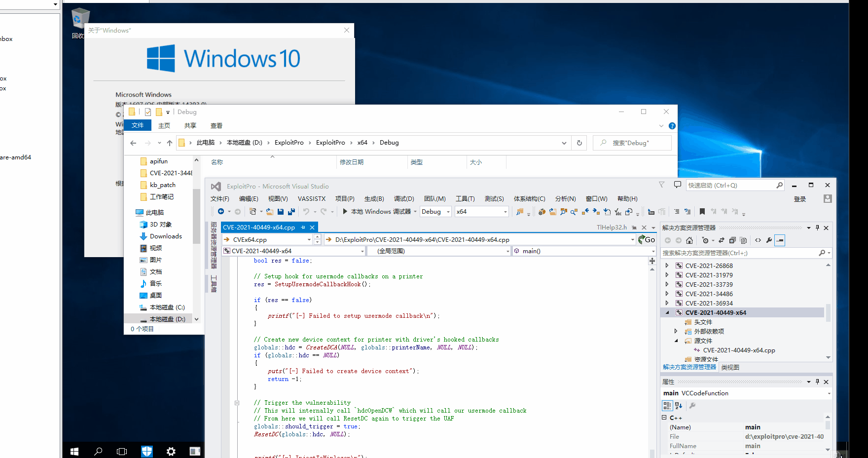Click the Pending Changes Filter clock icon
868x458 pixels.
pyautogui.click(x=706, y=240)
